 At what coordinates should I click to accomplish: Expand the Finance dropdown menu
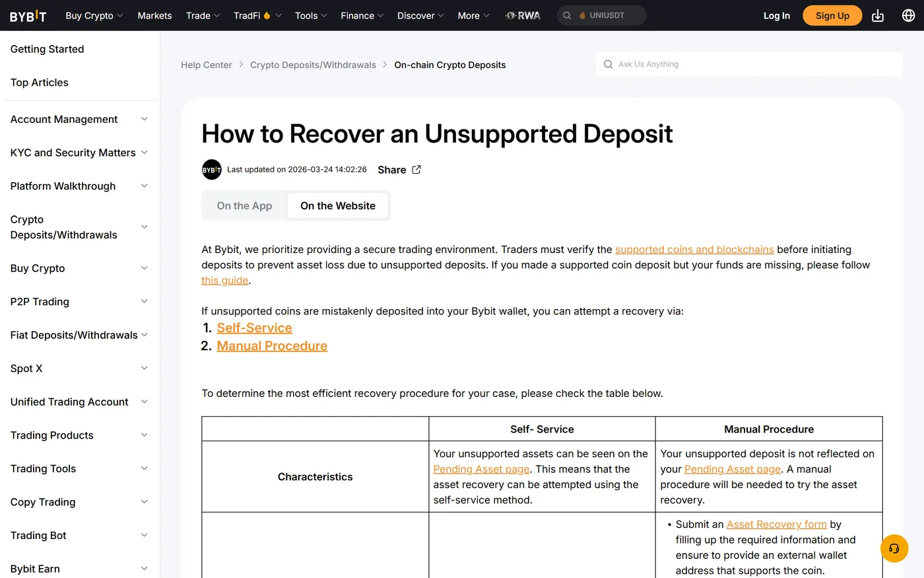tap(362, 15)
